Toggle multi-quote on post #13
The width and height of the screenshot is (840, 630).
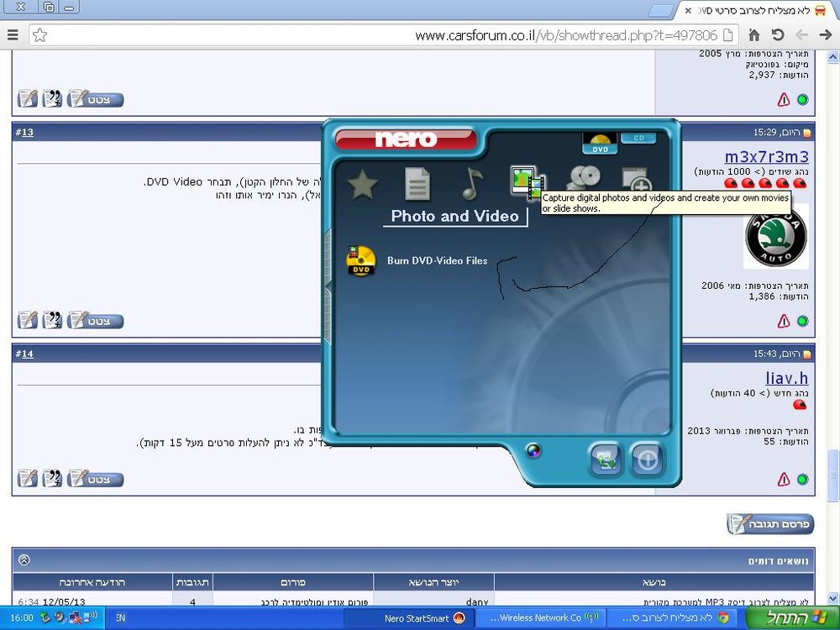(52, 320)
